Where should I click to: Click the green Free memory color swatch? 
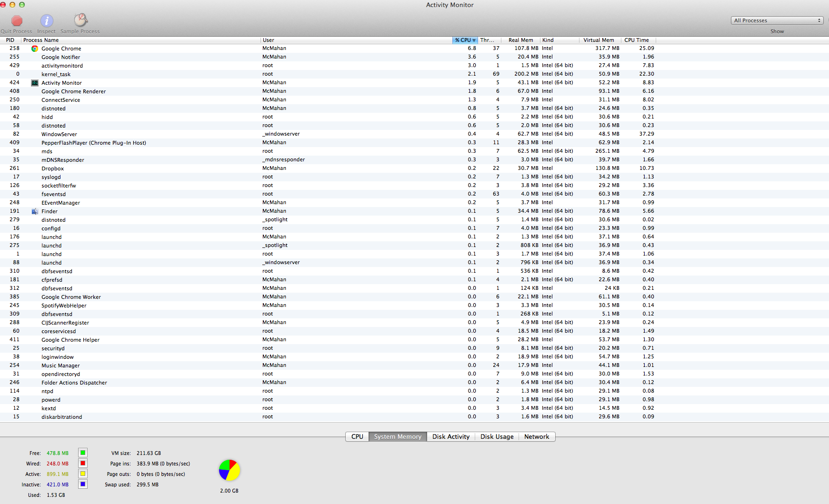(x=83, y=453)
